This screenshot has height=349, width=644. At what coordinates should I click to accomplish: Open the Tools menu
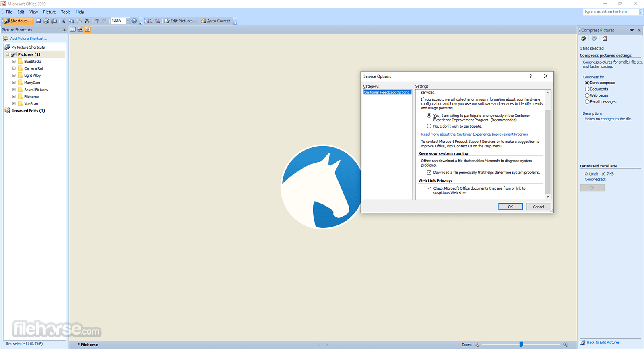(x=66, y=12)
